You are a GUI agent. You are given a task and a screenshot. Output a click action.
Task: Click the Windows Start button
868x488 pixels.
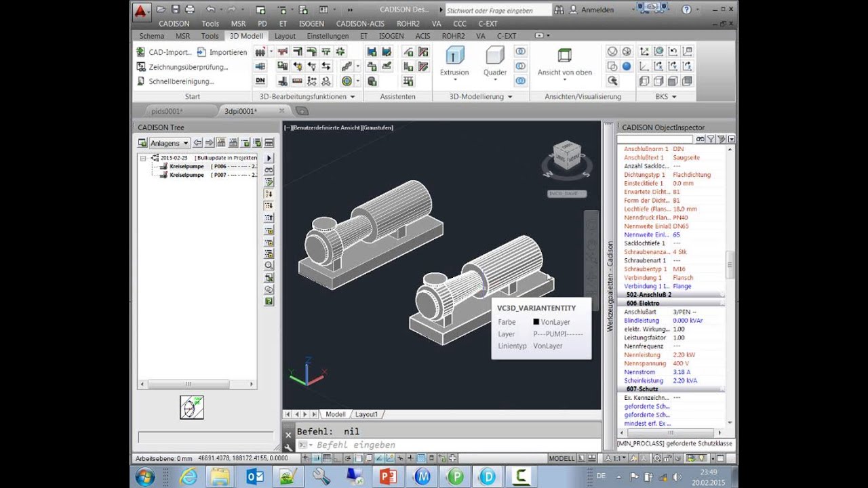click(x=145, y=476)
